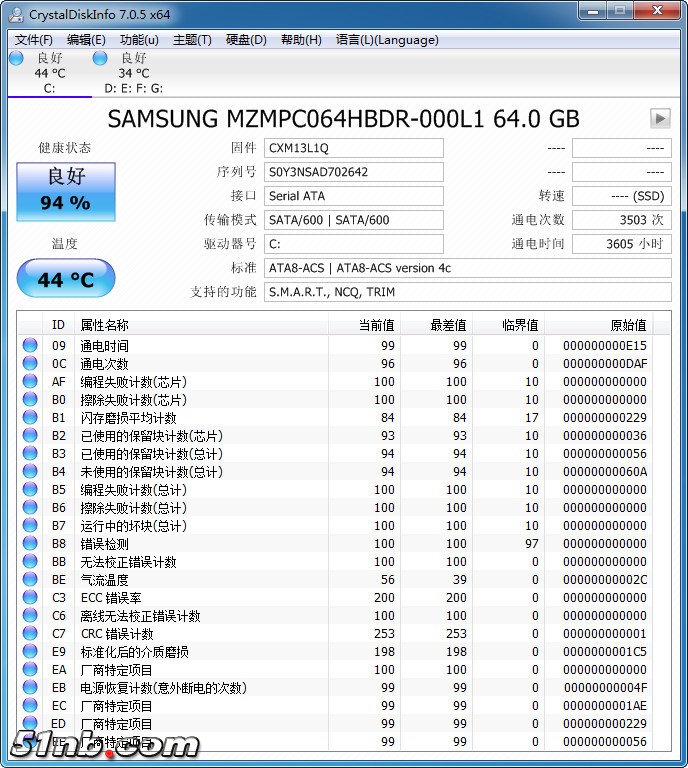Click the 良好 94 % health status button

click(x=66, y=190)
